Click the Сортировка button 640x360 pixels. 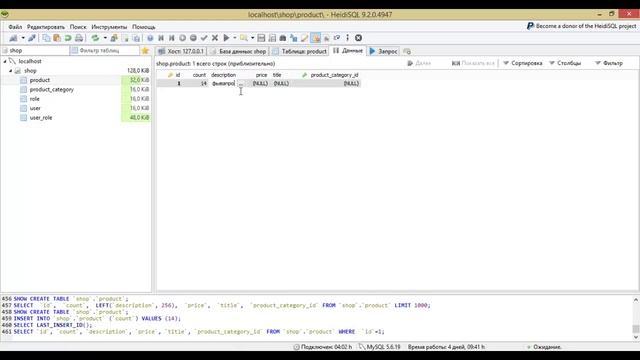pyautogui.click(x=522, y=63)
